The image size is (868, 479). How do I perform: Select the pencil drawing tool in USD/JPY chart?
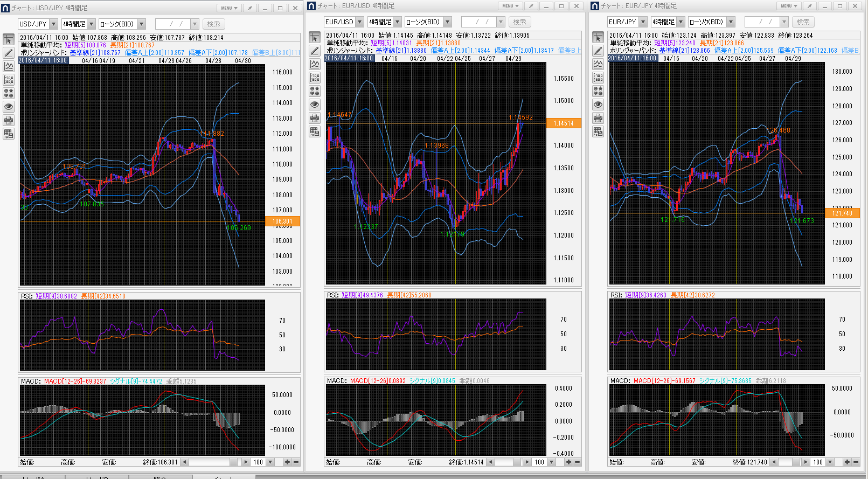(x=9, y=53)
